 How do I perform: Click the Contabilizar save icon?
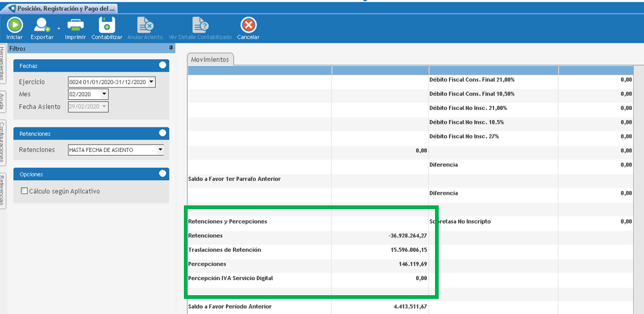point(107,25)
